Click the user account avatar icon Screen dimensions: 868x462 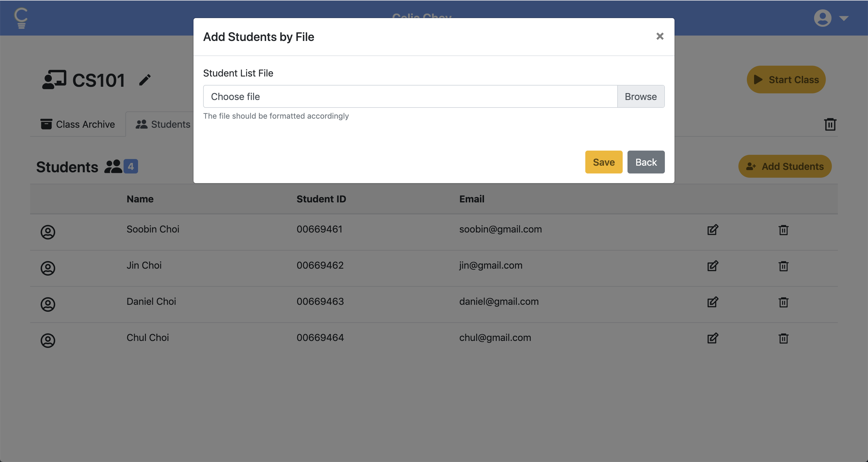[x=822, y=18]
